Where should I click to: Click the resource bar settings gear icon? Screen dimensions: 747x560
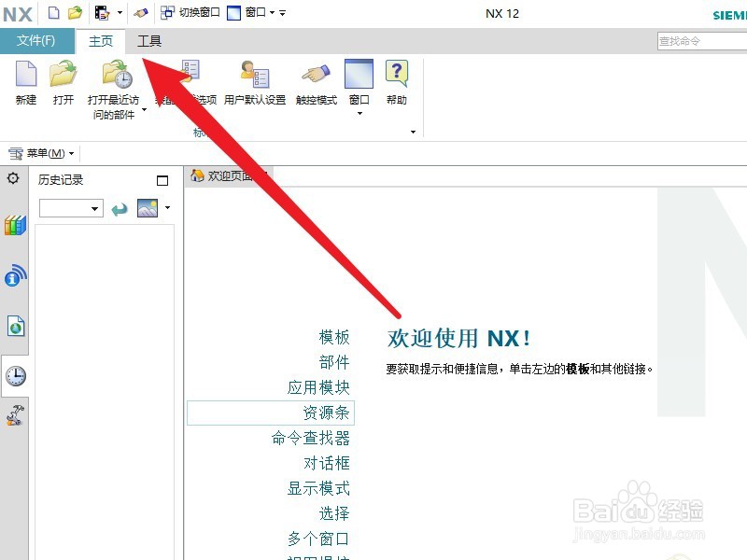point(13,178)
